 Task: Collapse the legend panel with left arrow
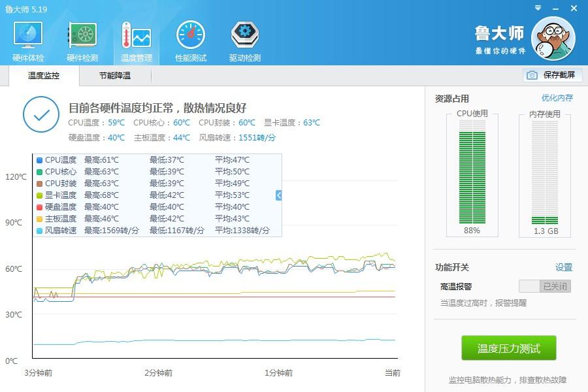point(279,195)
